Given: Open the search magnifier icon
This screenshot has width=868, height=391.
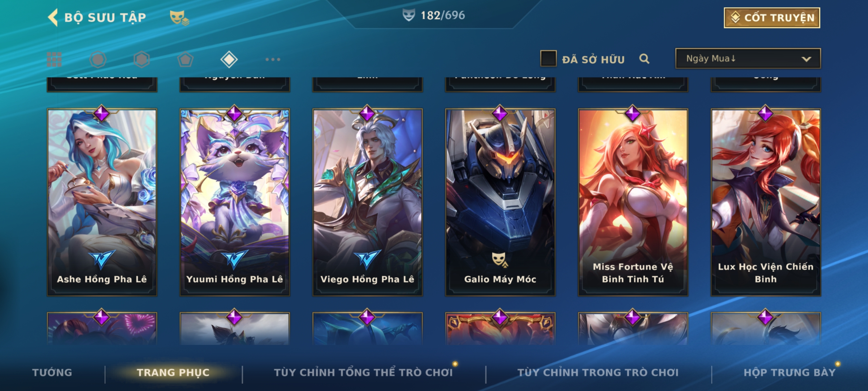Looking at the screenshot, I should pos(644,59).
